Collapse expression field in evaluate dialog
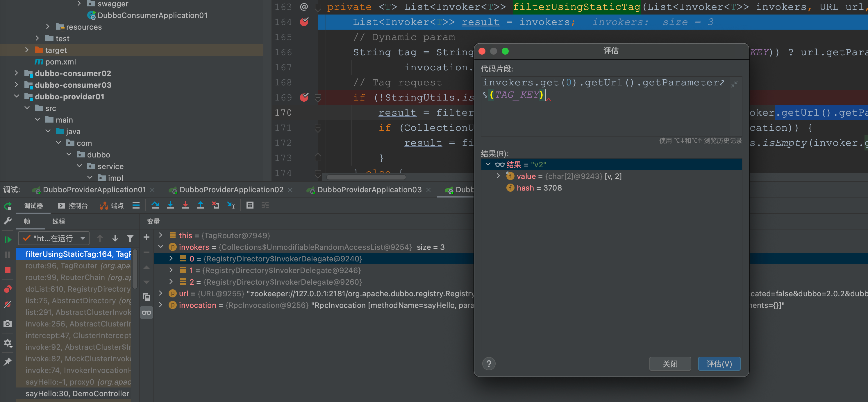 coord(734,84)
